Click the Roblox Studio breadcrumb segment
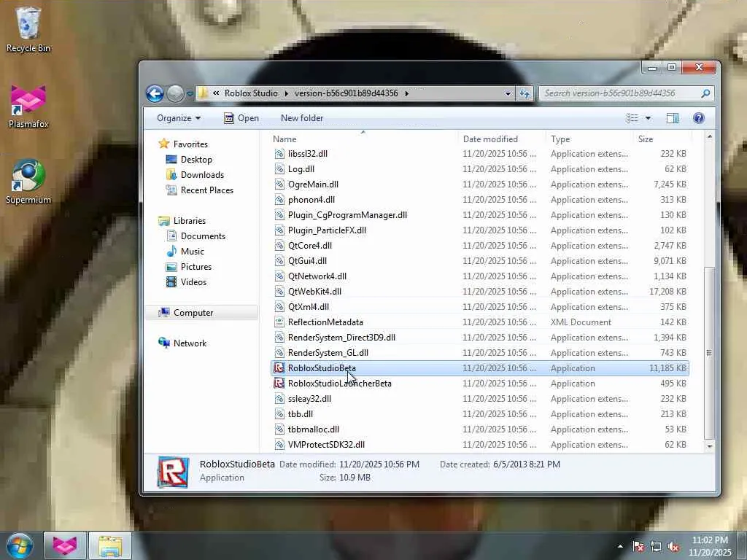Image resolution: width=747 pixels, height=560 pixels. click(251, 93)
